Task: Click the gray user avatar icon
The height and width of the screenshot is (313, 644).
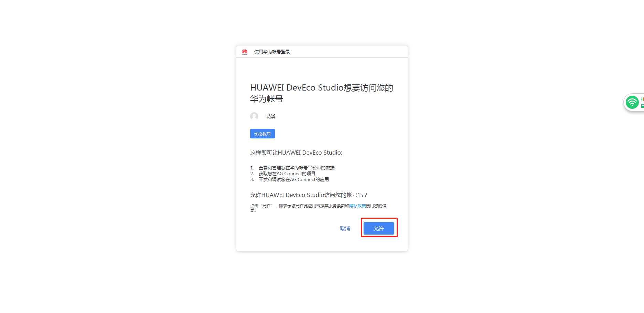Action: (254, 116)
